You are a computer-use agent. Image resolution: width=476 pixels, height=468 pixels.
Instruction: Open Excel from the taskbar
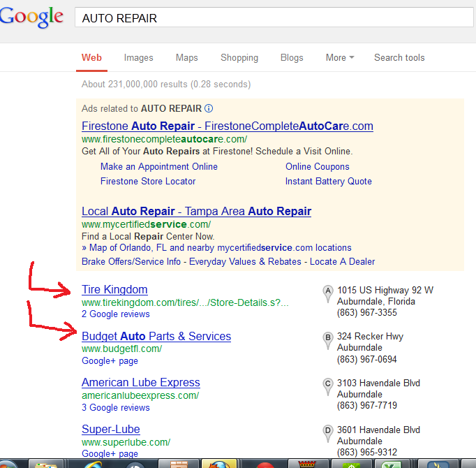click(x=392, y=464)
